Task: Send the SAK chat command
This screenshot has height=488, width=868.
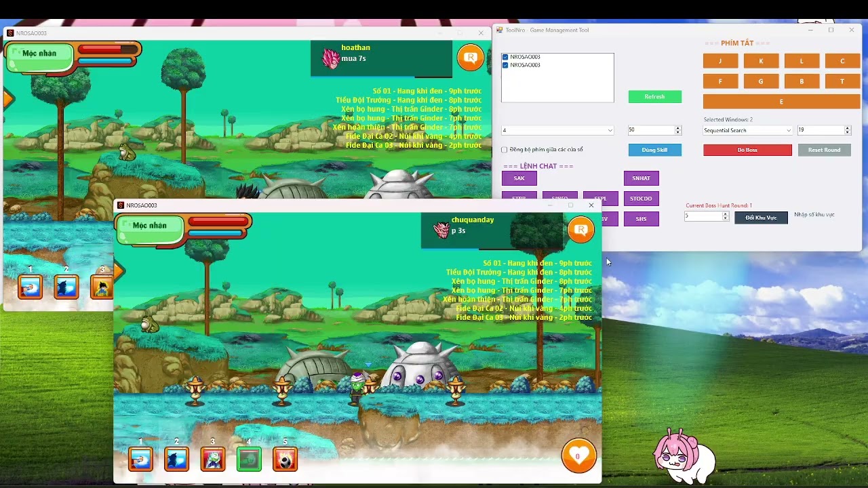Action: (x=519, y=178)
